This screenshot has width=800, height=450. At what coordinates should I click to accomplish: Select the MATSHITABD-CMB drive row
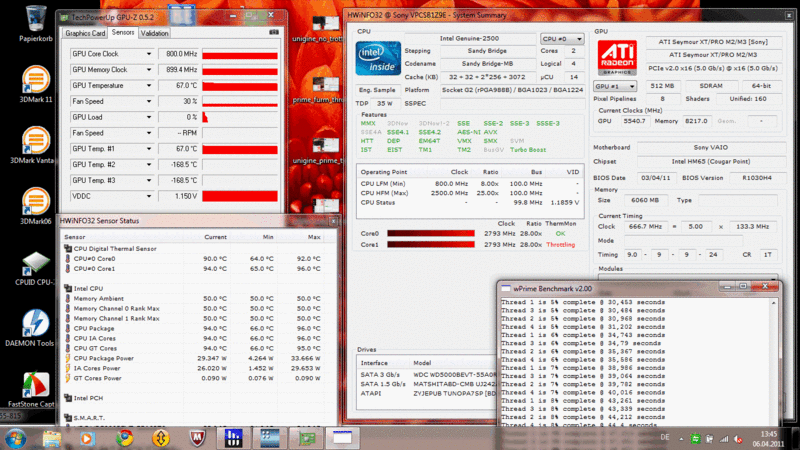[428, 384]
